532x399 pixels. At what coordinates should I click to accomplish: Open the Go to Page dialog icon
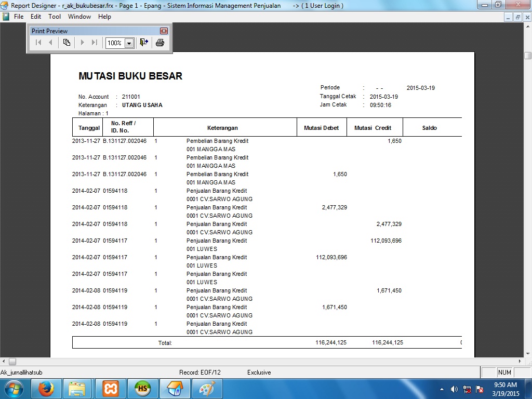pos(66,43)
